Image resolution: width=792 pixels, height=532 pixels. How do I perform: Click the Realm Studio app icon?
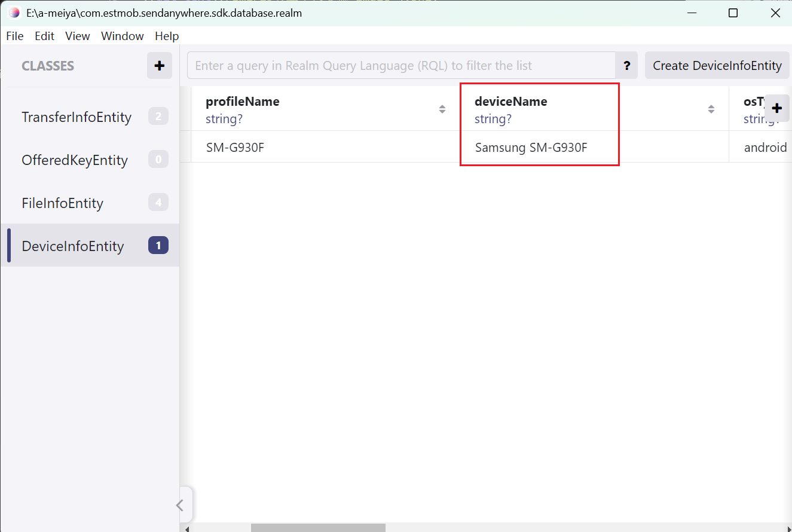click(14, 13)
